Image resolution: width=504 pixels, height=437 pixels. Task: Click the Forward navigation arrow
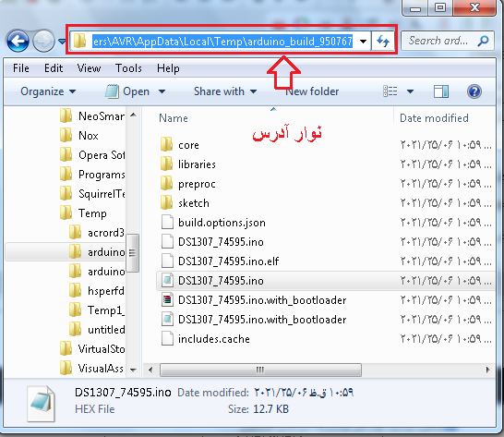[43, 42]
